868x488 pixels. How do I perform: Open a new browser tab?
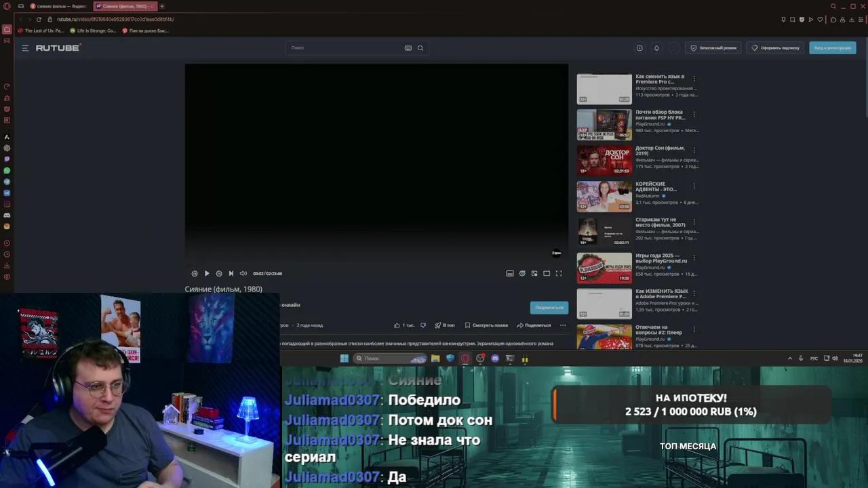tap(162, 6)
